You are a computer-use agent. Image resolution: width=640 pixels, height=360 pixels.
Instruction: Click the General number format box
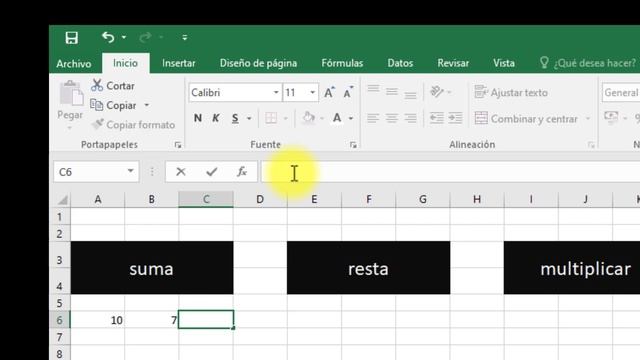point(621,93)
